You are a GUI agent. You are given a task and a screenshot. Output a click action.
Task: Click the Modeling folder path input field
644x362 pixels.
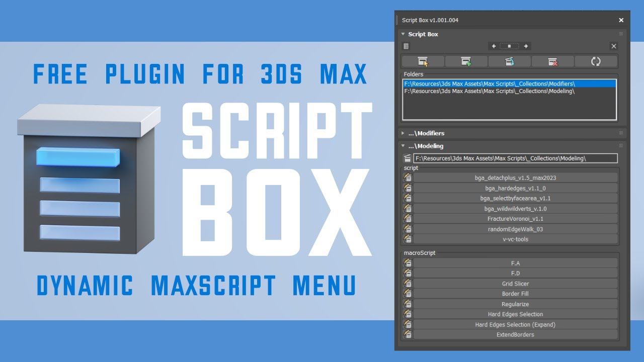point(515,158)
